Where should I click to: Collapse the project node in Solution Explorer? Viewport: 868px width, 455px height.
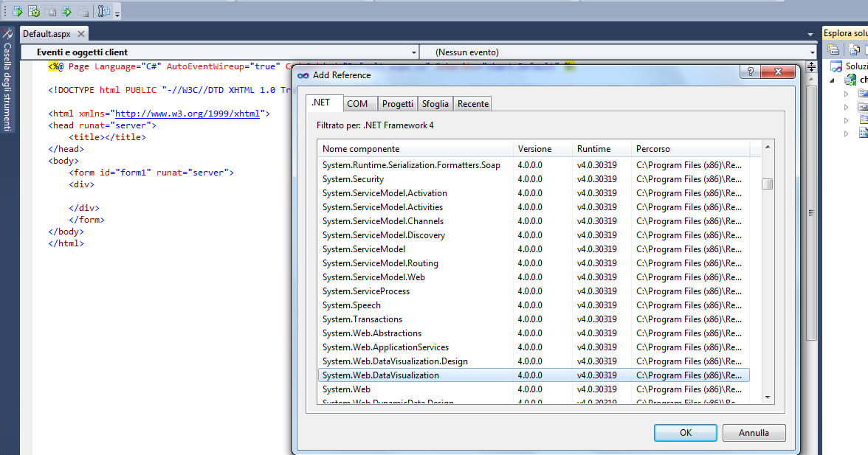[833, 80]
